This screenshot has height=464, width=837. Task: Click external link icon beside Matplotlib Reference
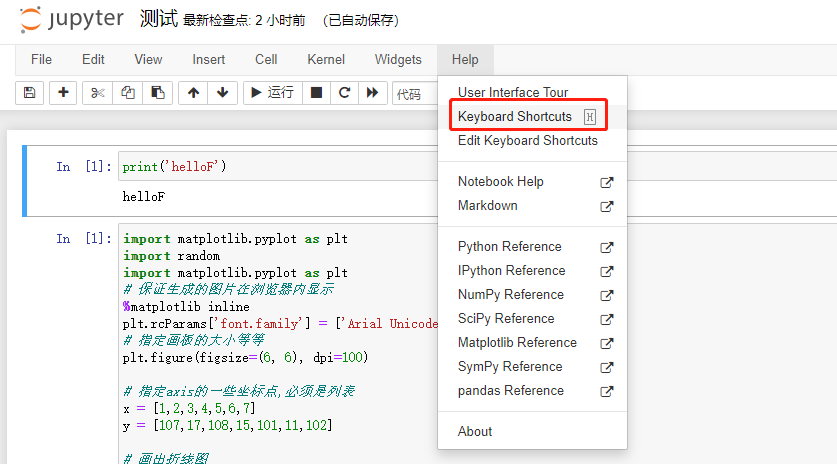(606, 344)
